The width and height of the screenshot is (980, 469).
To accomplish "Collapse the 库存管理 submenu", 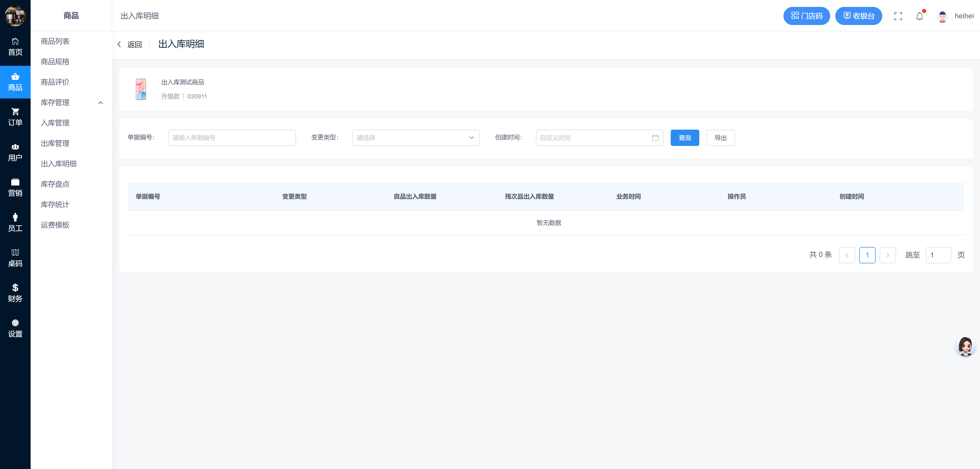I will [x=101, y=103].
